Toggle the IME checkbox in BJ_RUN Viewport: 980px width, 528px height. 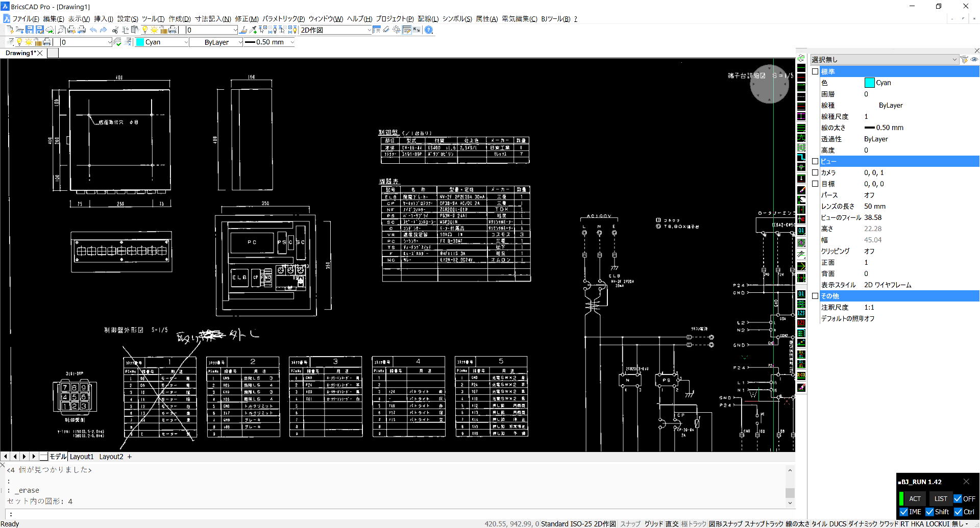click(x=904, y=512)
